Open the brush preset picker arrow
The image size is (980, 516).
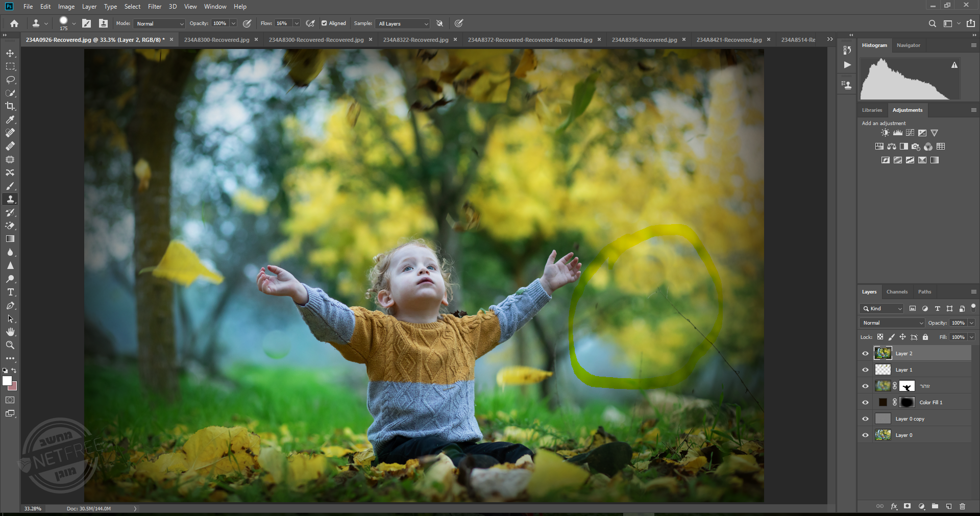pyautogui.click(x=74, y=23)
